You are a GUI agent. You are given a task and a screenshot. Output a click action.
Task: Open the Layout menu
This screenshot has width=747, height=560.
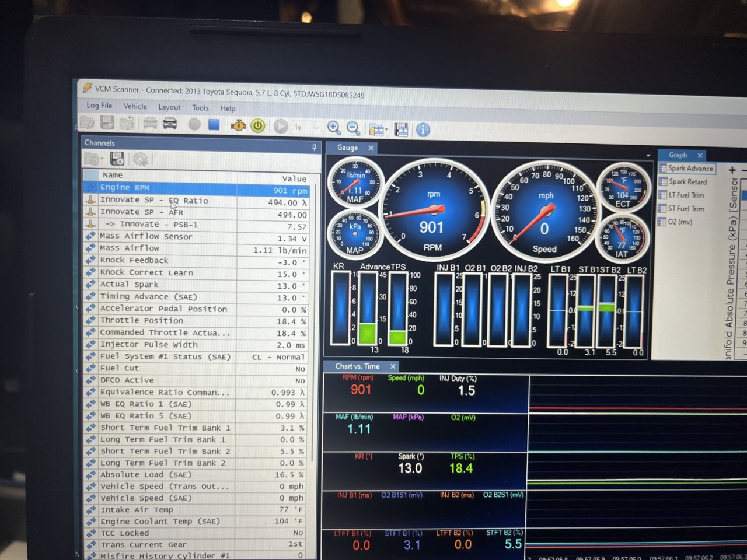169,107
